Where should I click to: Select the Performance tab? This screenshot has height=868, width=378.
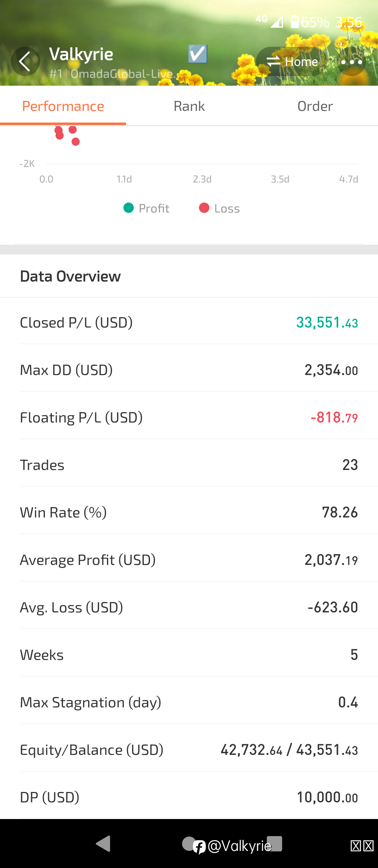pyautogui.click(x=63, y=106)
